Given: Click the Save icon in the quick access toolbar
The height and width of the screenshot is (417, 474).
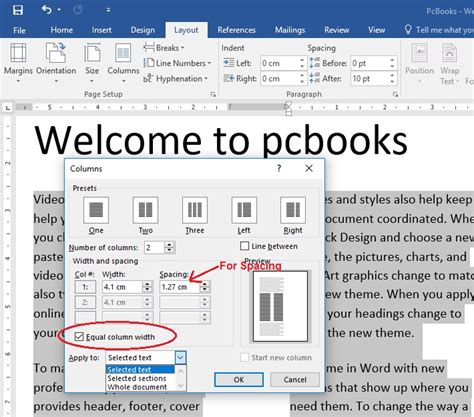Looking at the screenshot, I should click(x=18, y=10).
